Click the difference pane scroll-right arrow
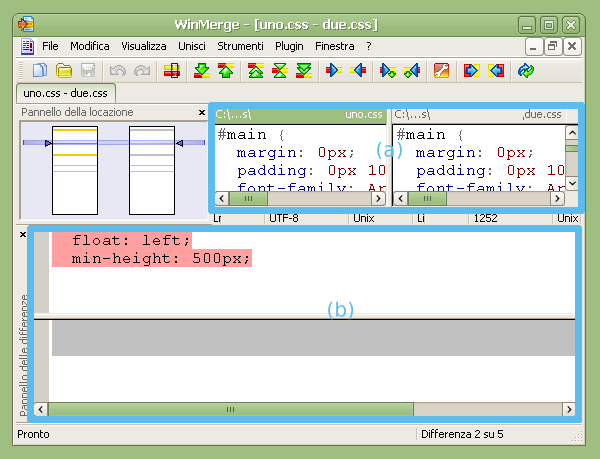 (x=569, y=409)
